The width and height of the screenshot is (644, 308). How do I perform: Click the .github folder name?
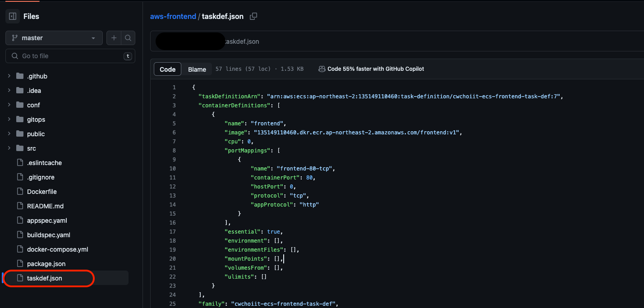coord(37,76)
